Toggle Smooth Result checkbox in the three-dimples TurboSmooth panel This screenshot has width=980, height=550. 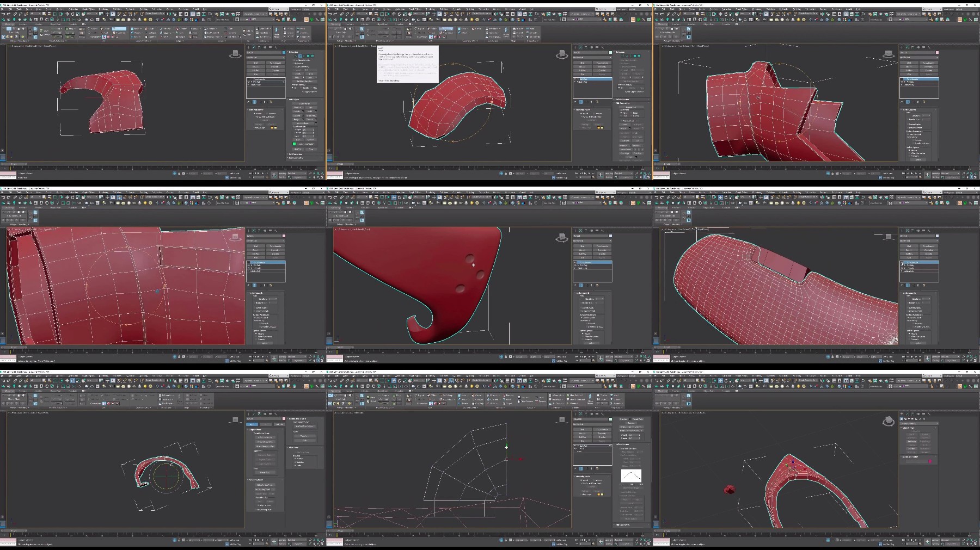pos(581,318)
